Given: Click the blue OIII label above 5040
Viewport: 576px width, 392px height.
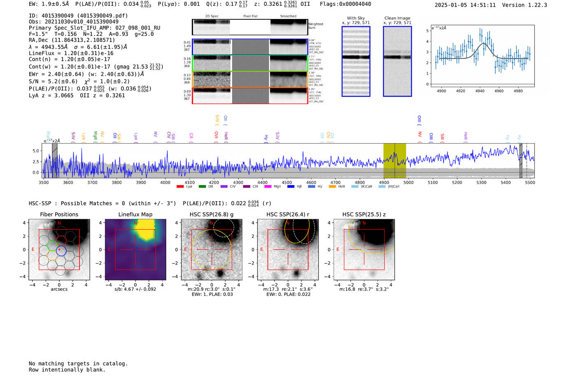Looking at the screenshot, I should pyautogui.click(x=419, y=121).
